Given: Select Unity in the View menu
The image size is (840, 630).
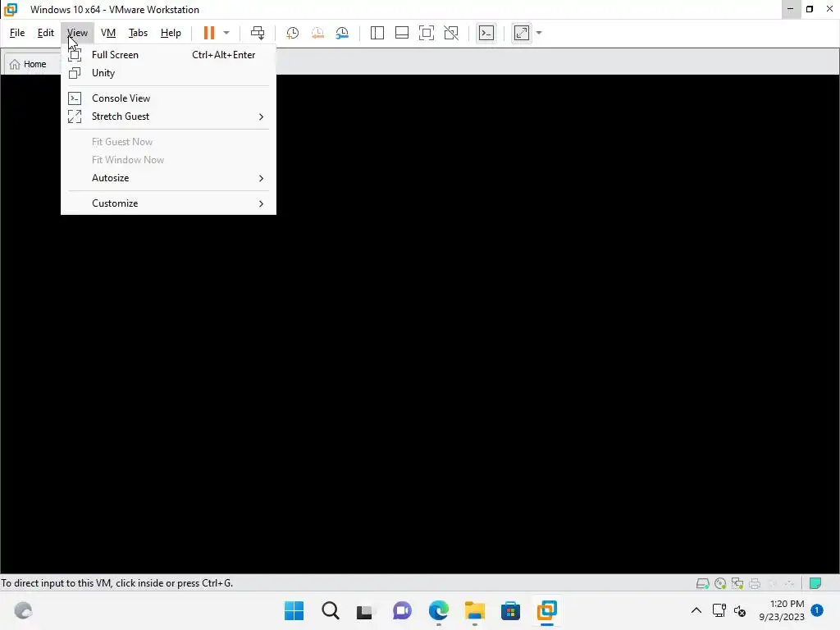Looking at the screenshot, I should (x=169, y=73).
